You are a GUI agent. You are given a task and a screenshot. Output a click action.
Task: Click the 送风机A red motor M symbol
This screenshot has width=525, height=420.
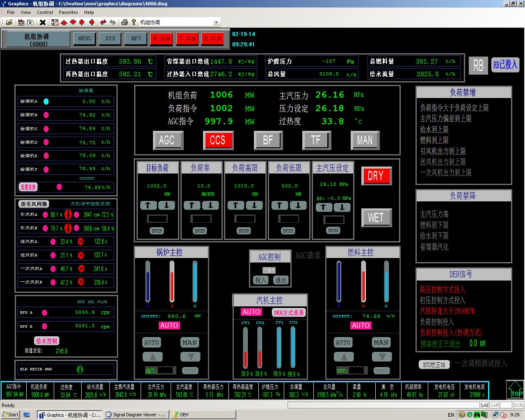(x=81, y=242)
